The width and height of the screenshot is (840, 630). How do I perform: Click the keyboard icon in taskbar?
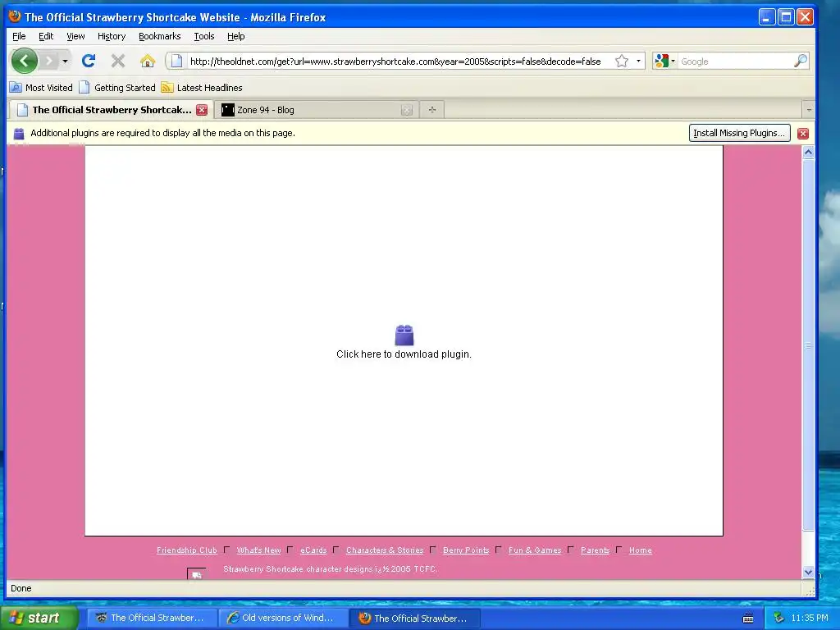748,619
